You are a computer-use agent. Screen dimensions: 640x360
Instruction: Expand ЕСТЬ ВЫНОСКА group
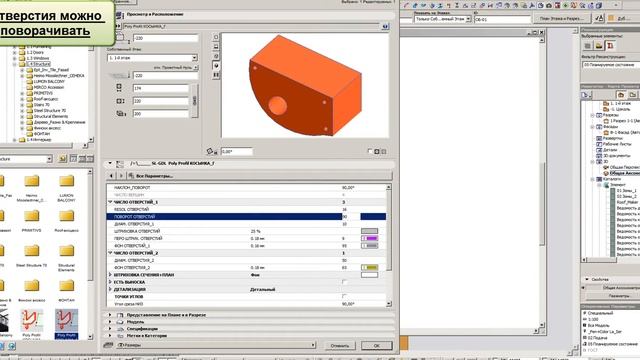110,282
